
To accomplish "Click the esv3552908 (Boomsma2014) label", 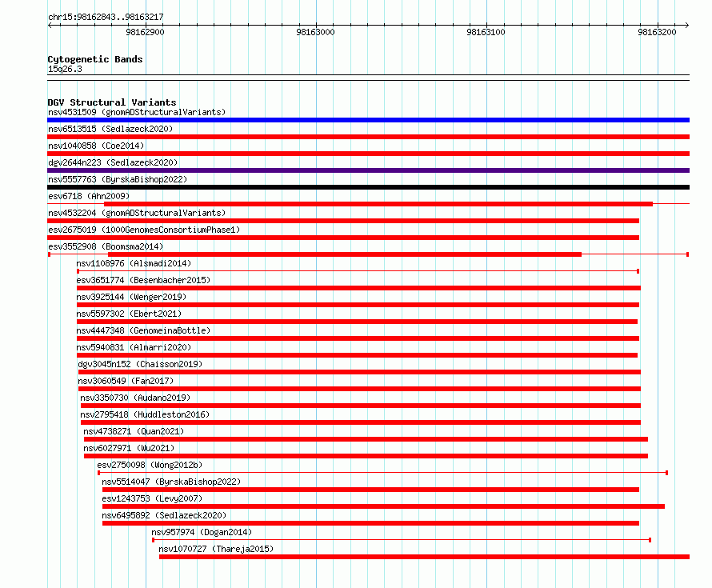I will click(x=106, y=246).
